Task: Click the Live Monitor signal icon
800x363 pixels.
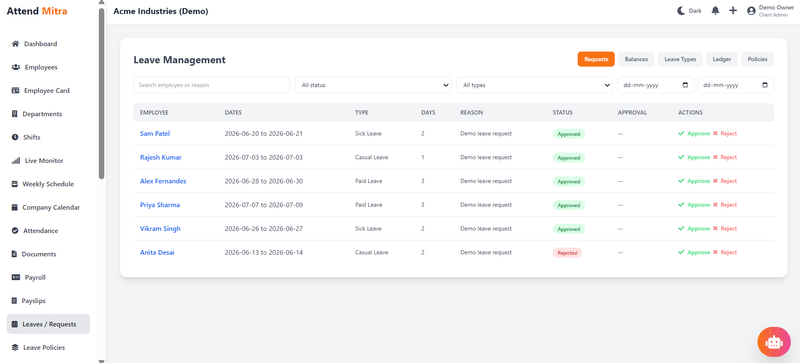Action: click(15, 161)
